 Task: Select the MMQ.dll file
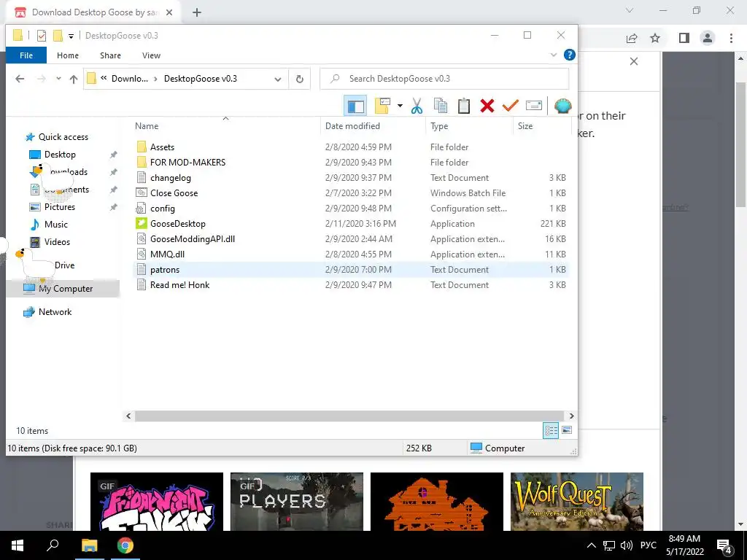(x=167, y=254)
